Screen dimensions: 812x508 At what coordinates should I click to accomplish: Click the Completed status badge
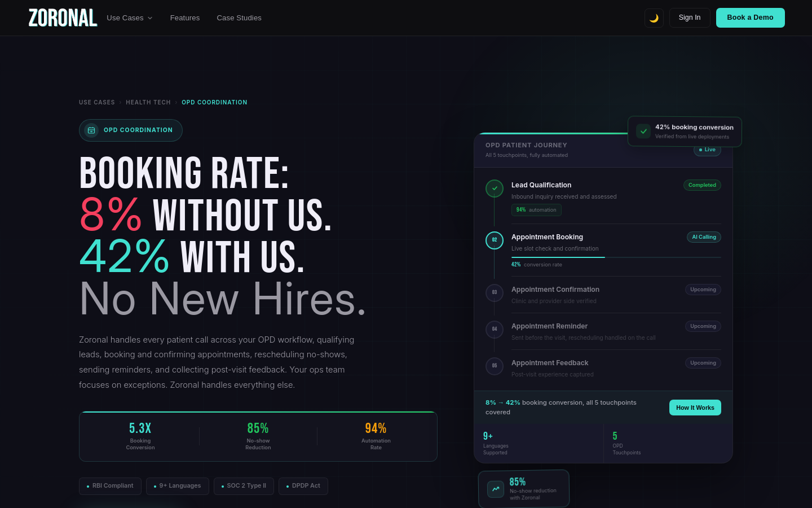click(x=702, y=185)
